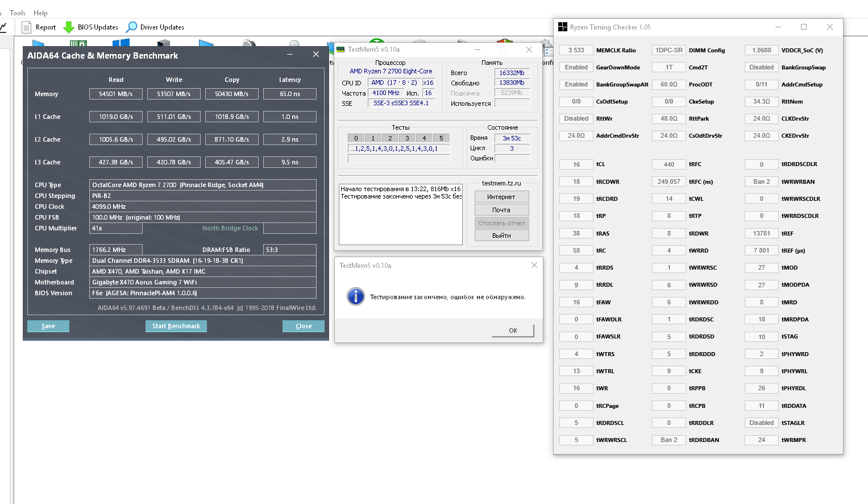Viewport: 868px width, 504px height.
Task: Click the L3 Cache Copy value 405.47 GB/s
Action: [x=232, y=162]
